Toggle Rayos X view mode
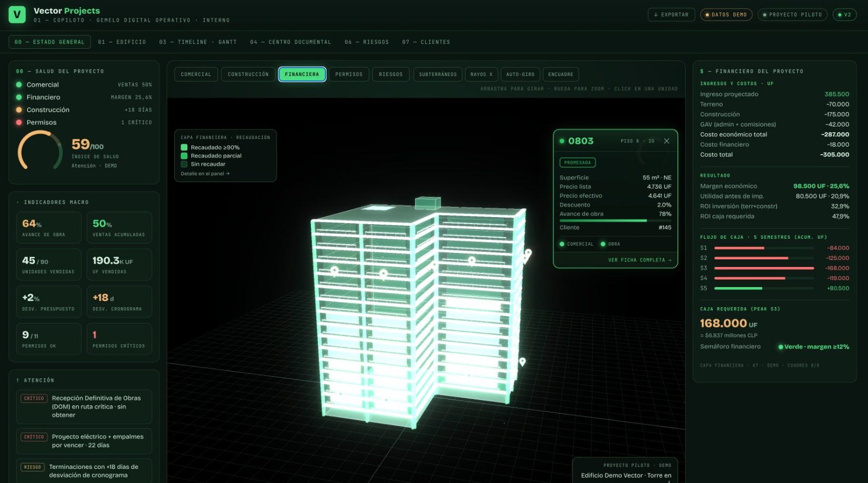This screenshot has height=483, width=868. pyautogui.click(x=481, y=74)
